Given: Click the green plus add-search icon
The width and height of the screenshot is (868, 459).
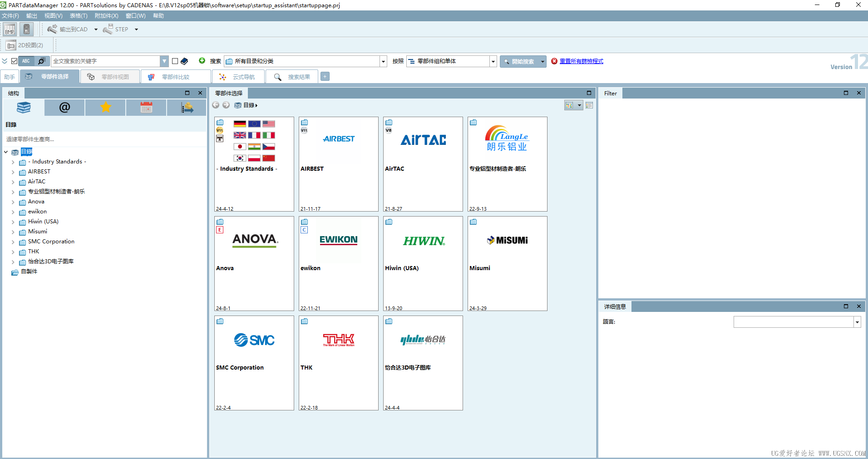Looking at the screenshot, I should tap(202, 61).
